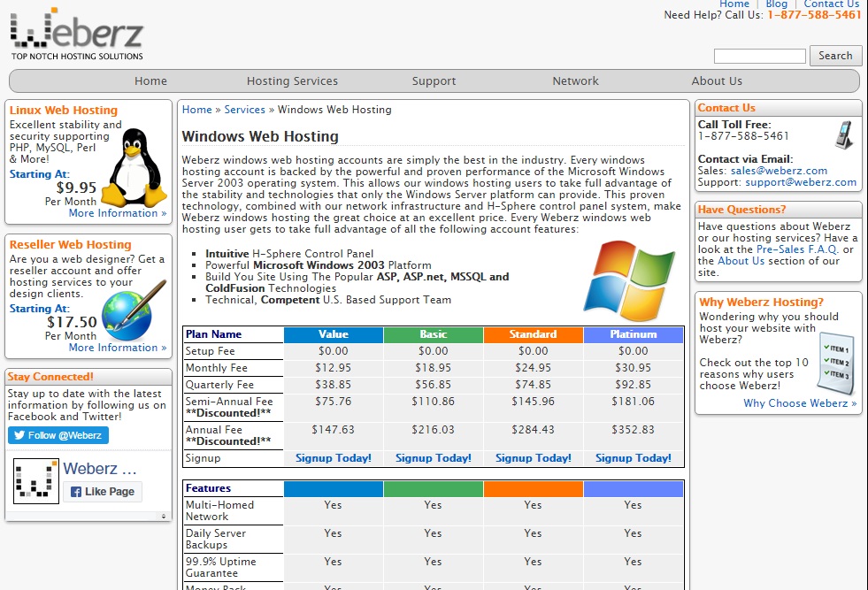Viewport: 868px width, 590px height.
Task: Click the green Basic plan header
Action: click(x=433, y=334)
